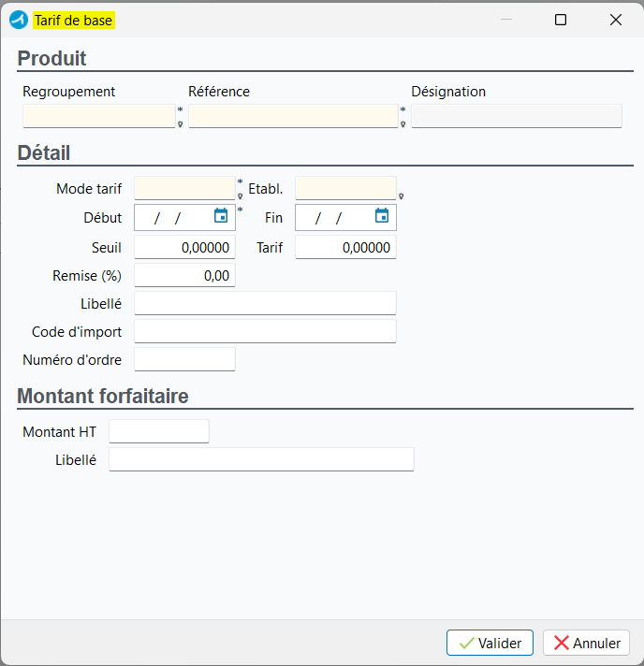Cancel with the Annuler button
Screen dimensions: 644x666
(x=586, y=643)
